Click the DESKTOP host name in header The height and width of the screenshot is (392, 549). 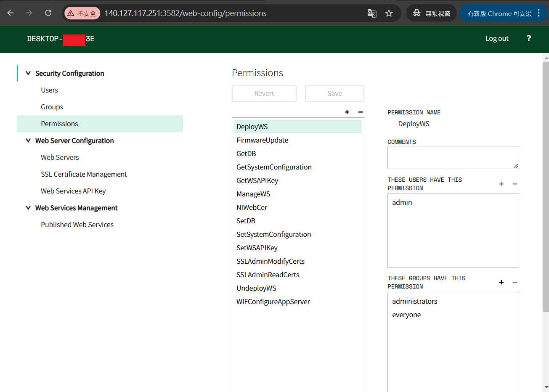[61, 39]
